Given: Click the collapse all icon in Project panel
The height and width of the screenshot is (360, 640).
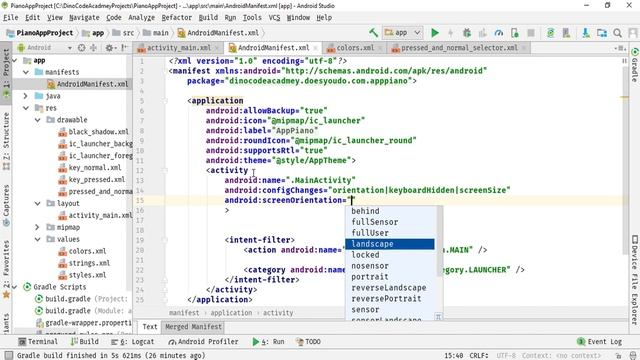Looking at the screenshot, I should pos(93,48).
